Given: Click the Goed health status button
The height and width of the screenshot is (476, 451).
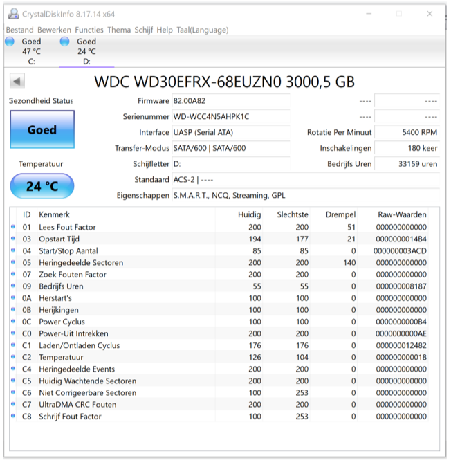Looking at the screenshot, I should tap(42, 129).
